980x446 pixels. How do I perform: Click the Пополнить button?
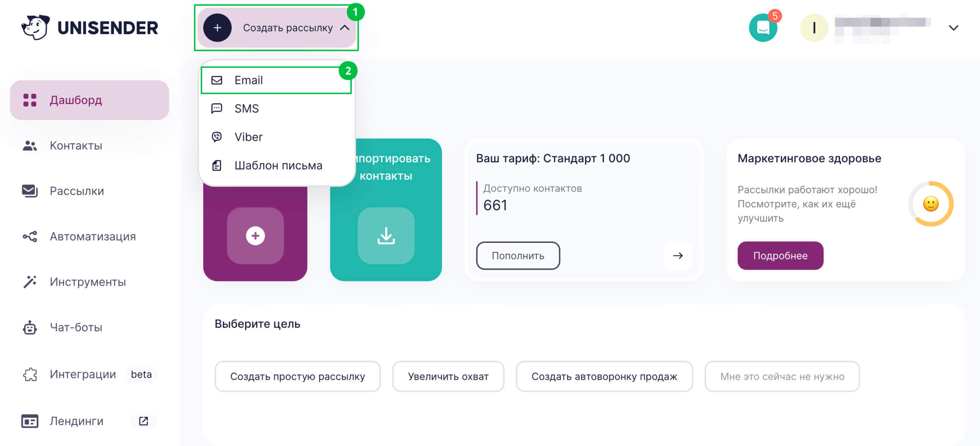click(518, 256)
